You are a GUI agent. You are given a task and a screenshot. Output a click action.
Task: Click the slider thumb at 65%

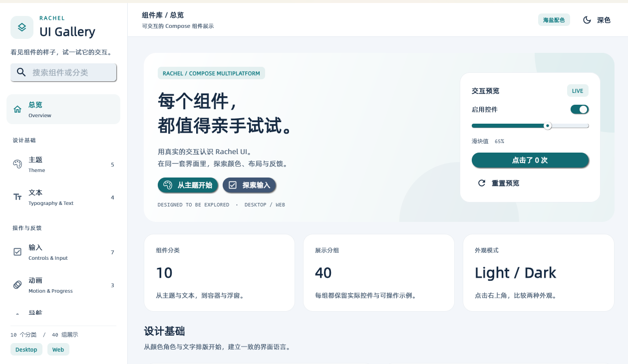[548, 126]
